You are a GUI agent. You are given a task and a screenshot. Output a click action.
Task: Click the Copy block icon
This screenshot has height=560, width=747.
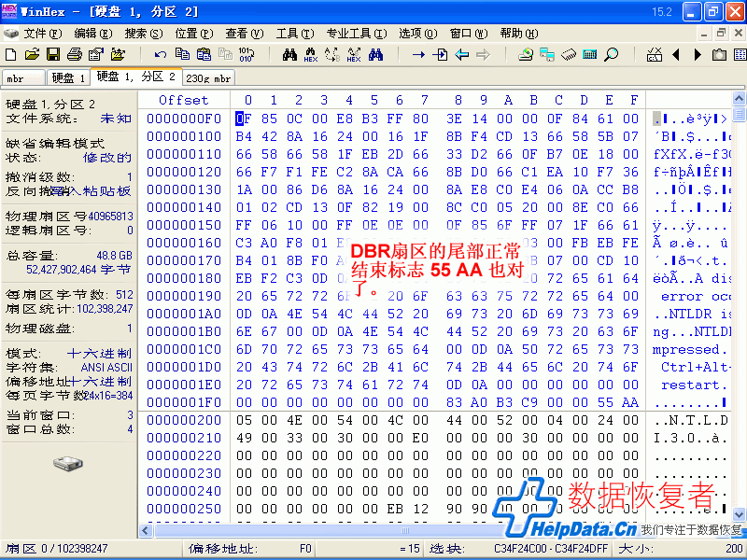click(x=182, y=54)
